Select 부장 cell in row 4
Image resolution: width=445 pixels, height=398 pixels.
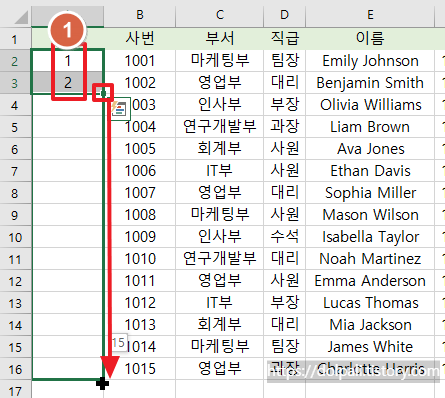(x=284, y=105)
